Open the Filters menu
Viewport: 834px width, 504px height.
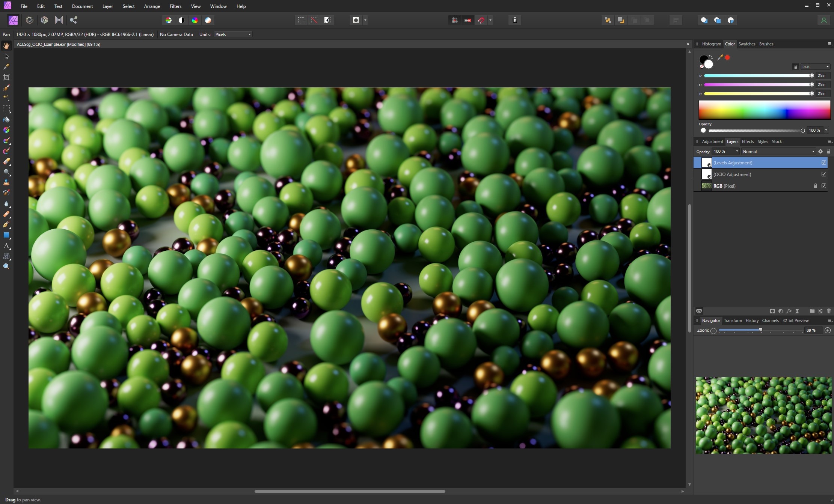click(x=175, y=6)
